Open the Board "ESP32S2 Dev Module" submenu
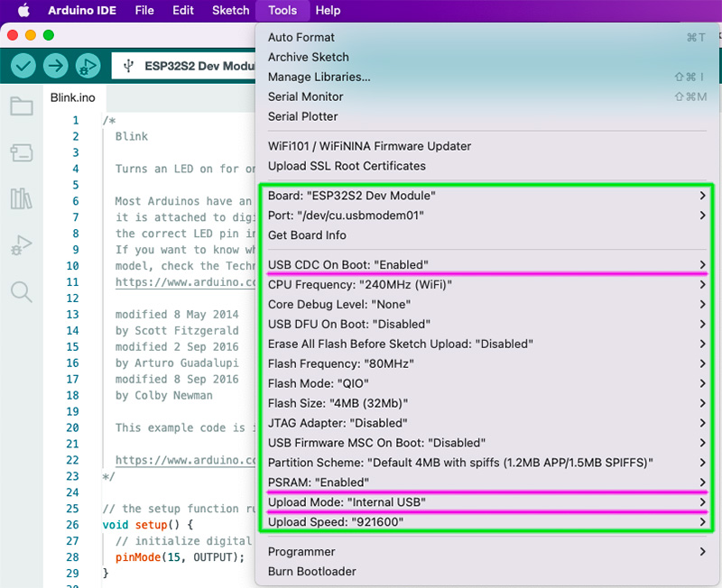This screenshot has height=588, width=722. (351, 196)
